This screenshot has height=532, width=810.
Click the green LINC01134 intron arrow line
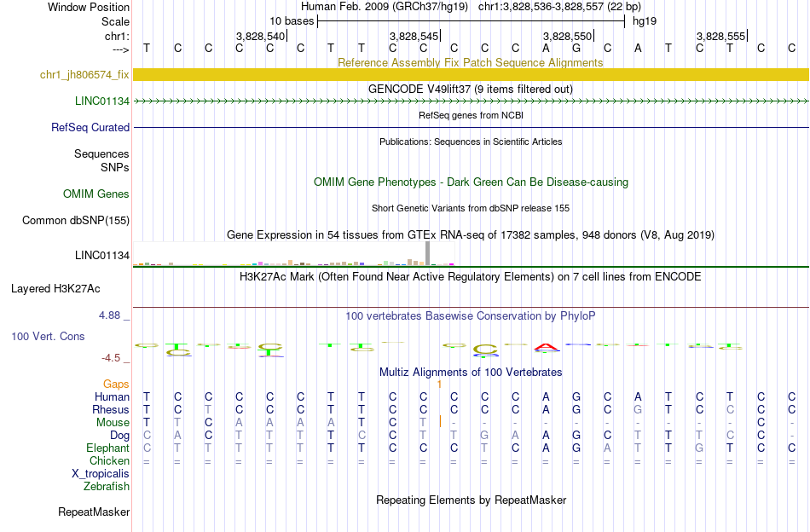tap(471, 101)
